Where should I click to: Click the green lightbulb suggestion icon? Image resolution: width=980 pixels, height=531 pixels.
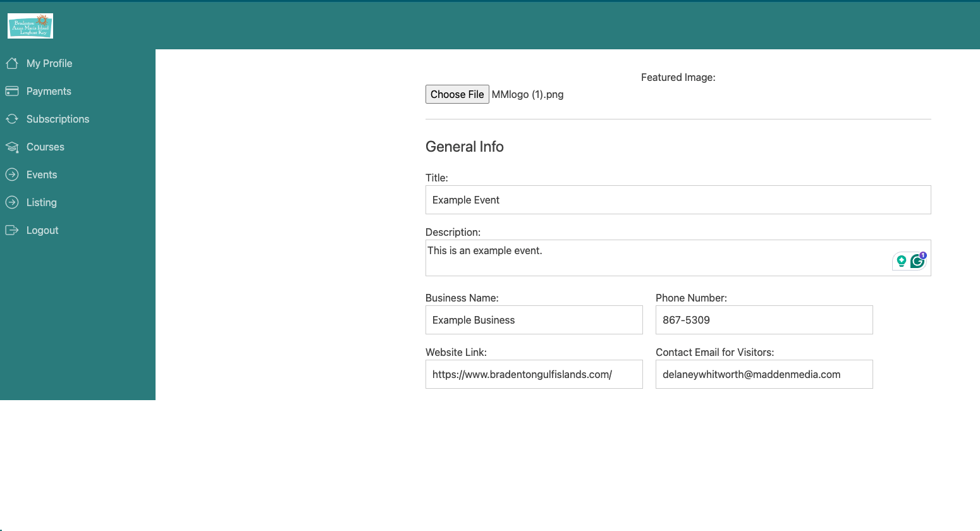[902, 261]
